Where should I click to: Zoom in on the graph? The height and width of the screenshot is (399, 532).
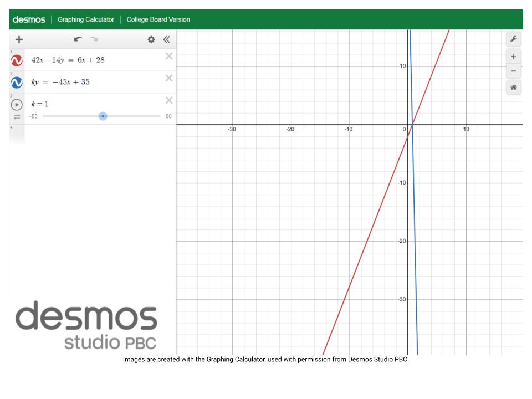pos(514,57)
